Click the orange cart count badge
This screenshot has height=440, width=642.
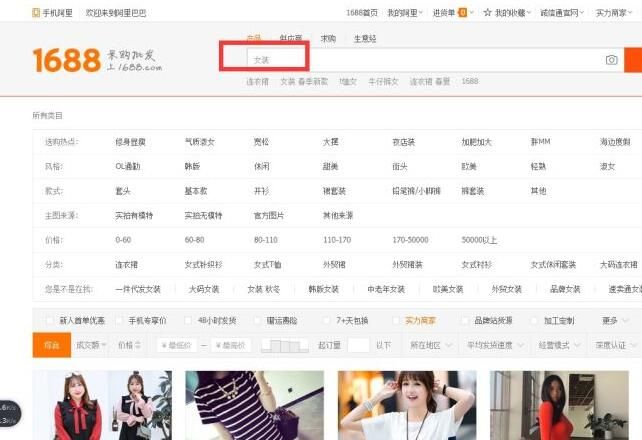click(462, 13)
